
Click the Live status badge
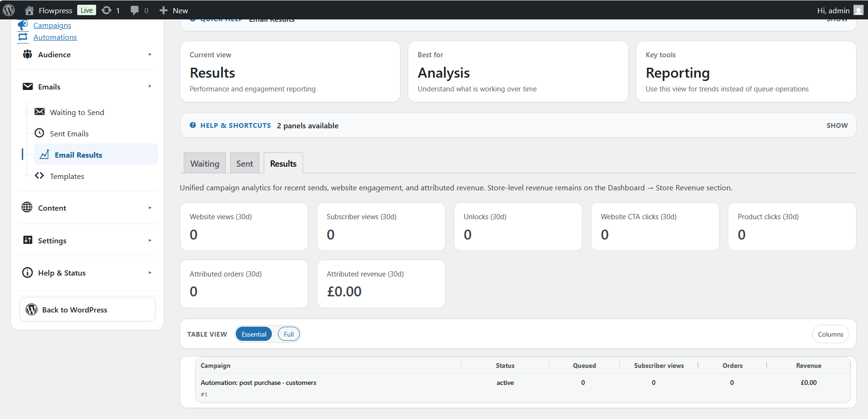click(87, 10)
